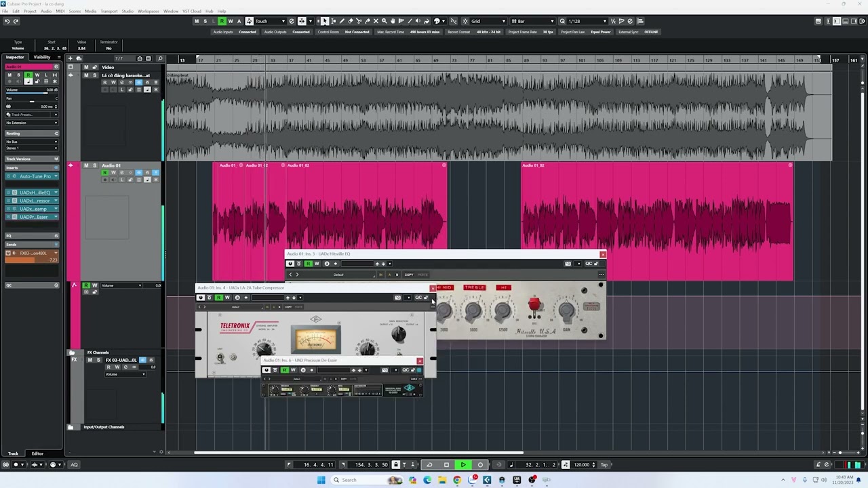Screen dimensions: 868x488
Task: Open the track list search icon
Action: point(160,58)
